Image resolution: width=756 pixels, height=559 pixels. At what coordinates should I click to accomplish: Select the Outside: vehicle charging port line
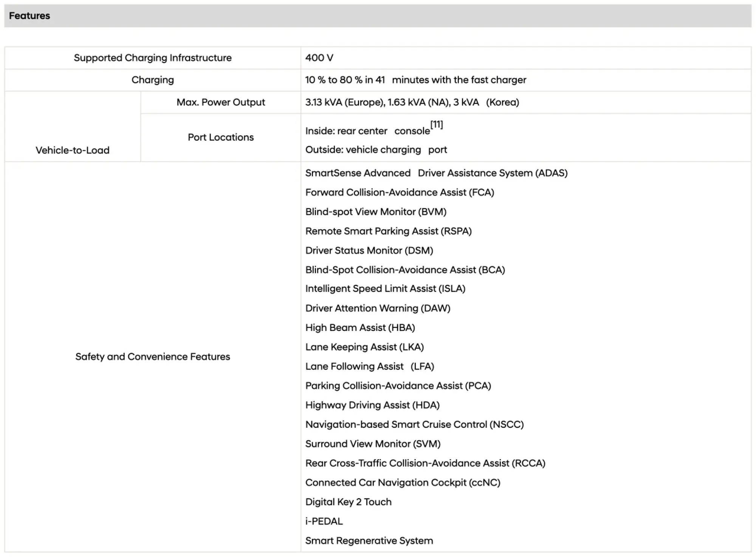376,150
